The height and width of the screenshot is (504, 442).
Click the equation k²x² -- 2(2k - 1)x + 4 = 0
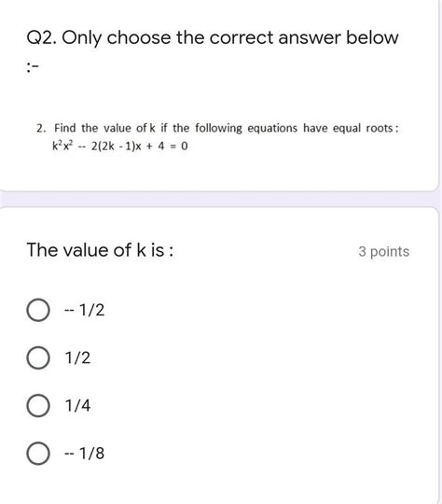coord(120,147)
